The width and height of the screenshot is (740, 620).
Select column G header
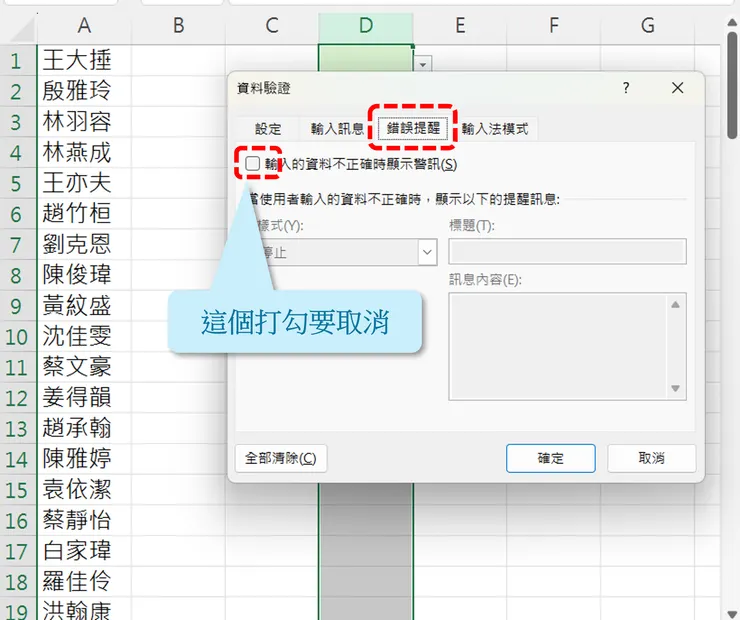click(x=648, y=25)
